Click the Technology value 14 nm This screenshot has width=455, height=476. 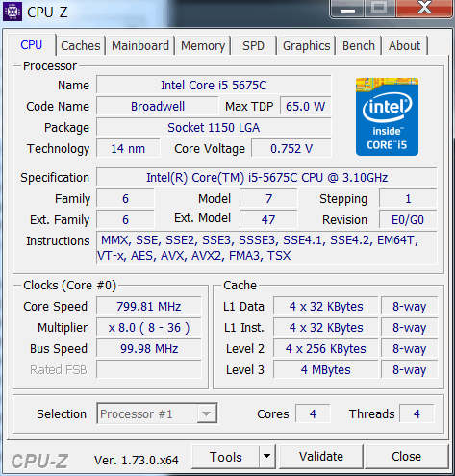[128, 149]
